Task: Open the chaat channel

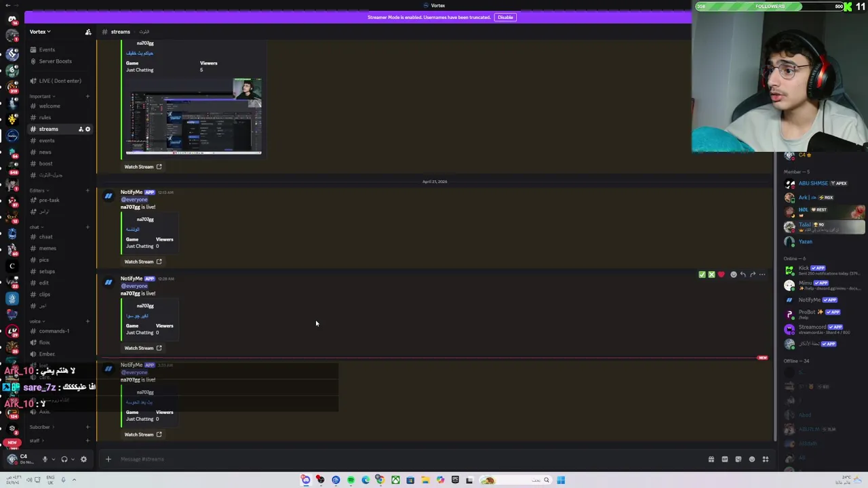Action: (x=46, y=237)
